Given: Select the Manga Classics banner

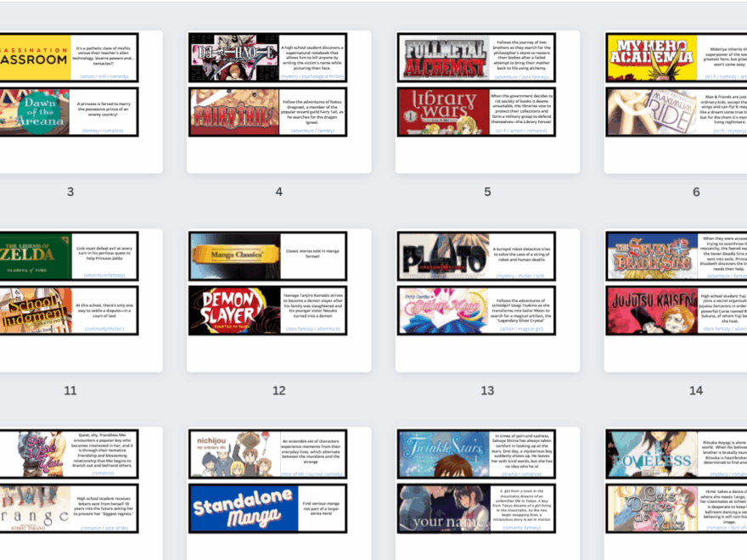Looking at the screenshot, I should coord(235,256).
